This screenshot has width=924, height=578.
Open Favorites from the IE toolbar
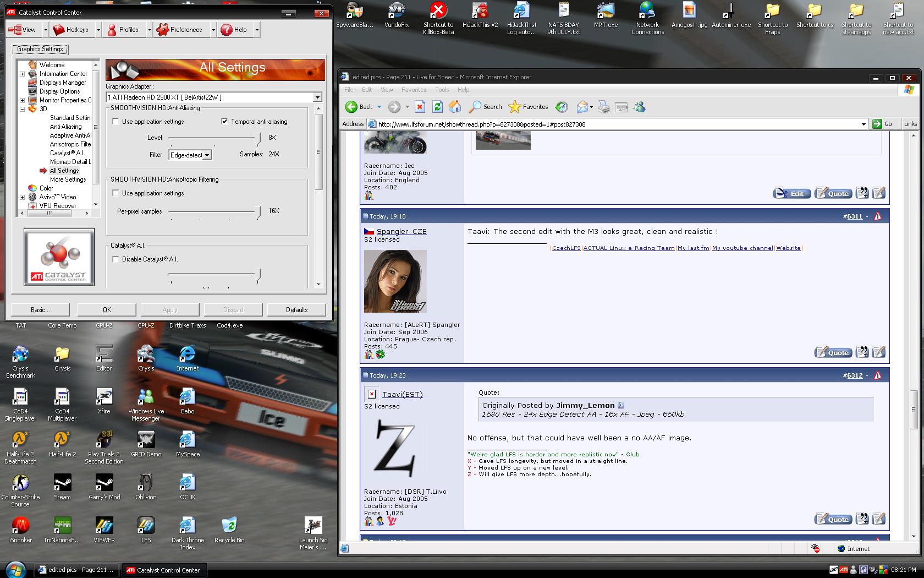click(529, 107)
